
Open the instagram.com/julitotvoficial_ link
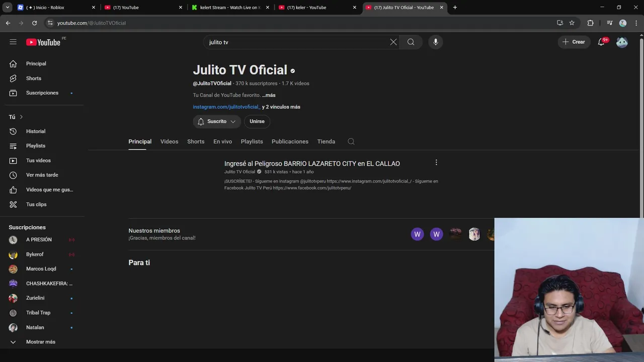point(227,107)
